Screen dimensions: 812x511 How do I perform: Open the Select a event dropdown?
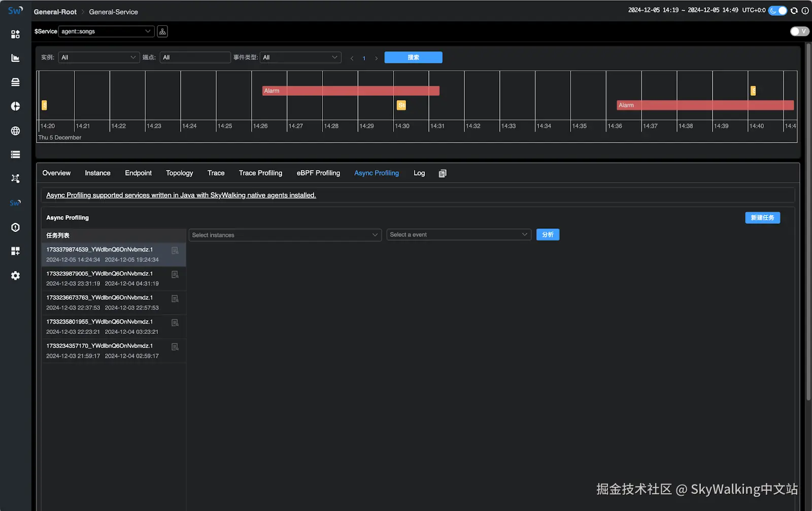pyautogui.click(x=459, y=234)
